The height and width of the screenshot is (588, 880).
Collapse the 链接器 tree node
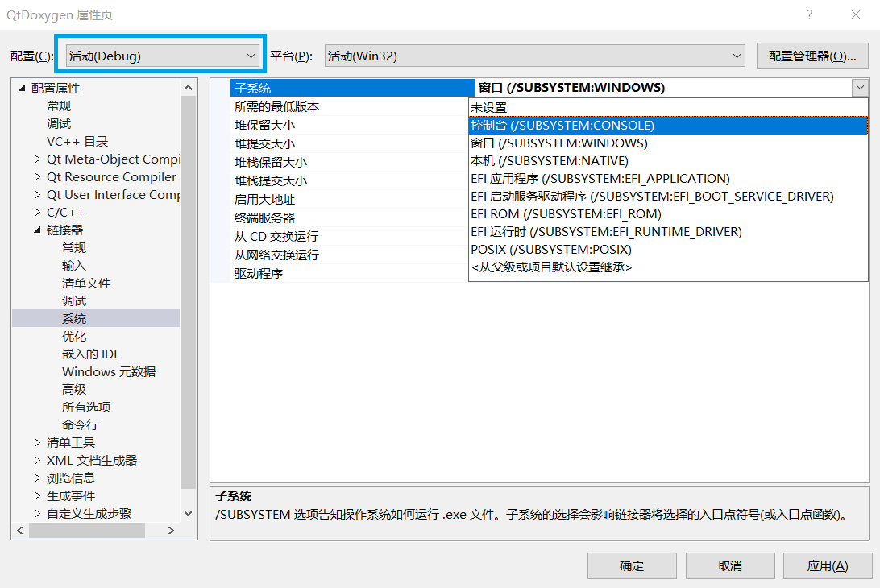(x=35, y=230)
